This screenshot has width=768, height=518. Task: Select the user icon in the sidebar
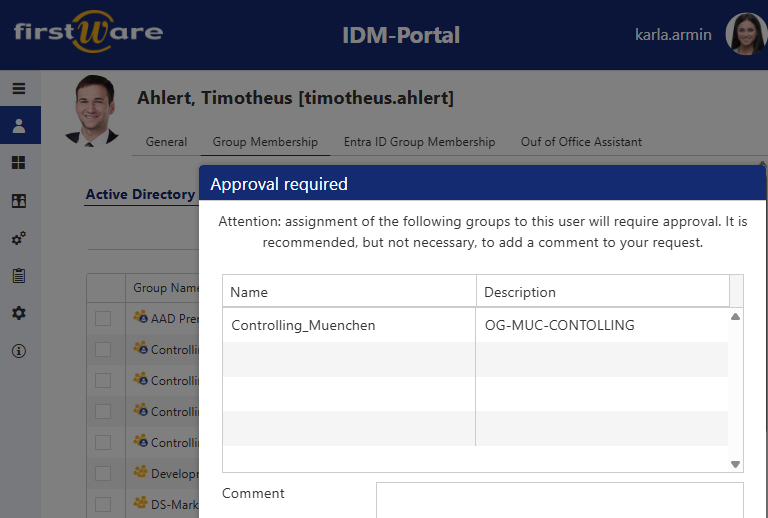pyautogui.click(x=19, y=126)
